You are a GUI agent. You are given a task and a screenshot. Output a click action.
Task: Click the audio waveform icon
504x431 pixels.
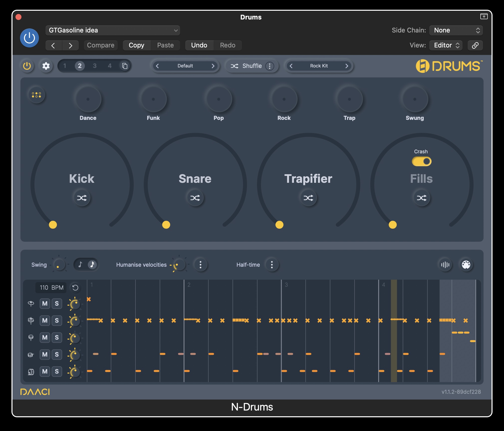point(445,265)
